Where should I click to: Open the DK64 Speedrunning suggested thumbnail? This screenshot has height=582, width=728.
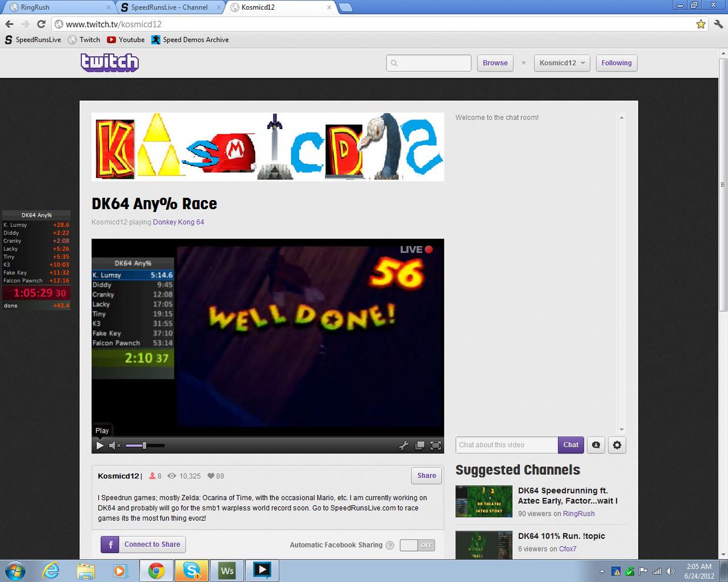coord(484,501)
